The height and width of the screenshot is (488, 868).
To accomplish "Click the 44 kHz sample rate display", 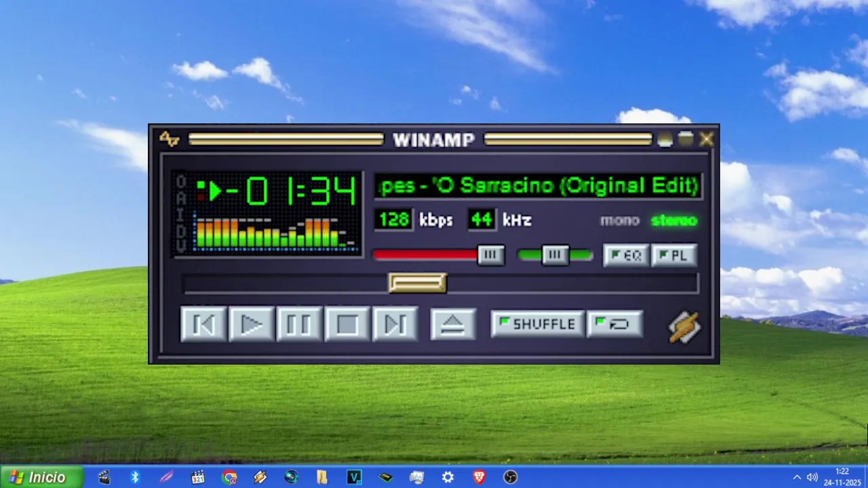I will (x=481, y=220).
